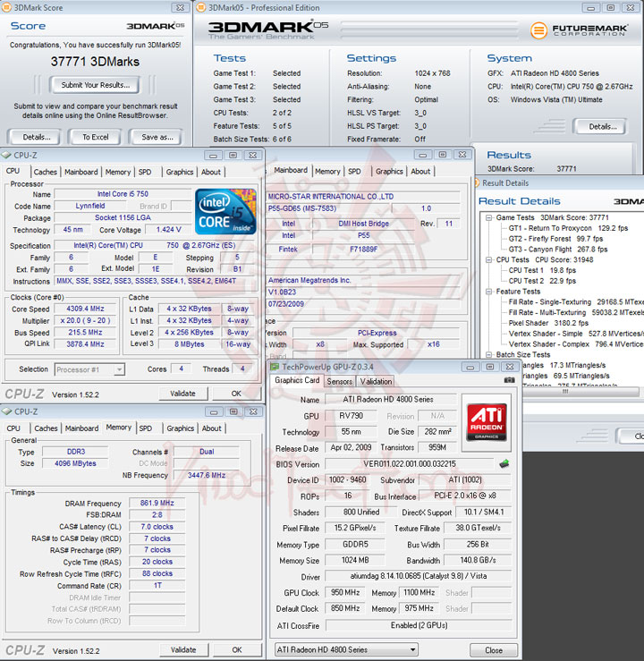Click the 3DMark05 title bar icon

pos(201,7)
